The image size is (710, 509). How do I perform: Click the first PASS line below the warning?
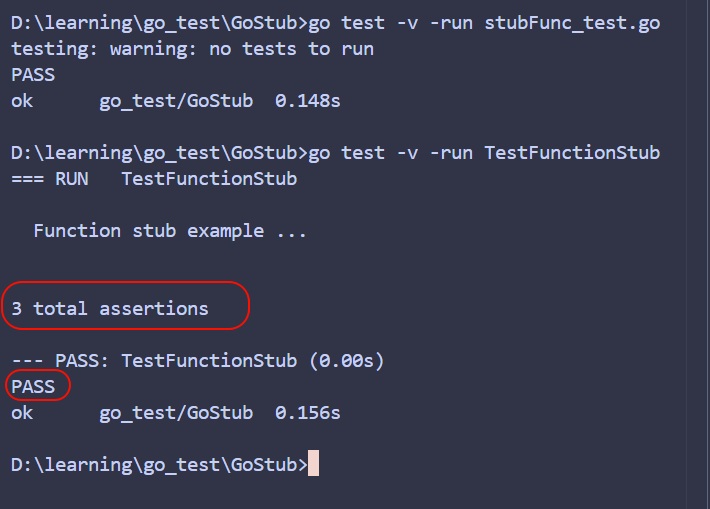(33, 75)
